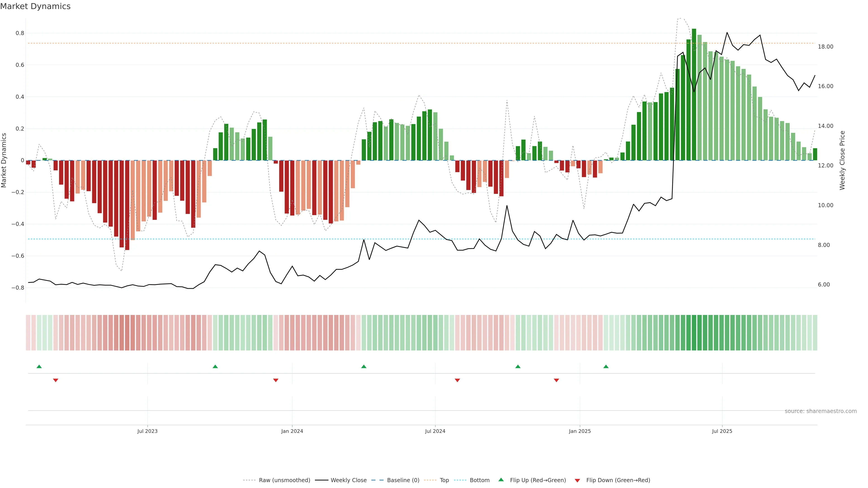Click the green flip-up marker before Jul 2024

pos(363,366)
